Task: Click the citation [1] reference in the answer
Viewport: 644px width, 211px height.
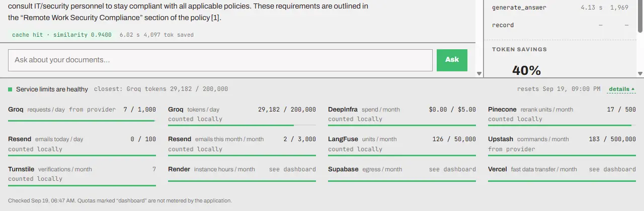Action: (x=215, y=18)
